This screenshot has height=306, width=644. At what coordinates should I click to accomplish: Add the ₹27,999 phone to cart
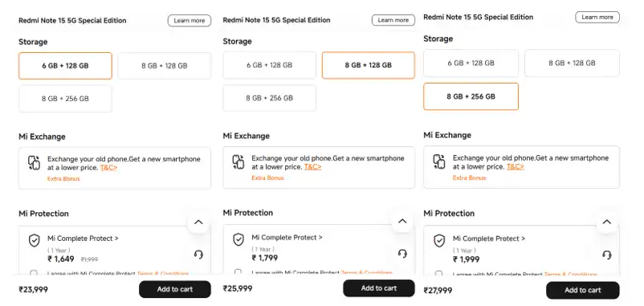tap(583, 291)
